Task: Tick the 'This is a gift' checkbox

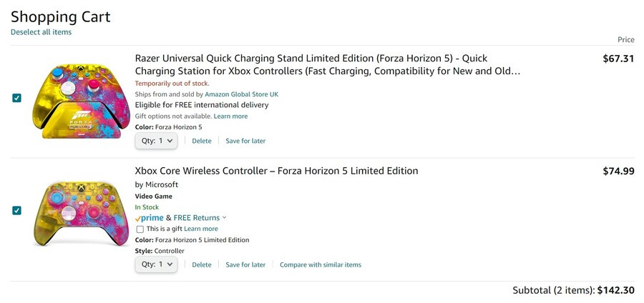Action: tap(140, 229)
